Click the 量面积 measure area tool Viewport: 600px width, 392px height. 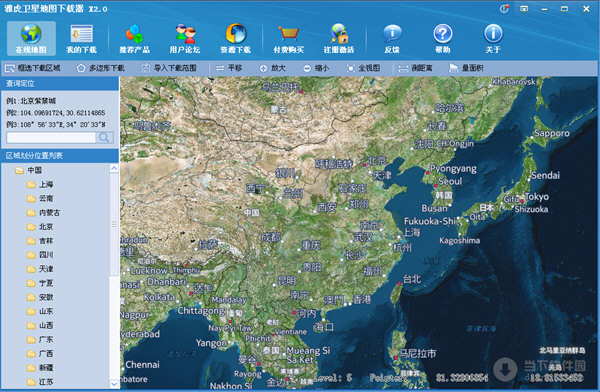point(466,68)
